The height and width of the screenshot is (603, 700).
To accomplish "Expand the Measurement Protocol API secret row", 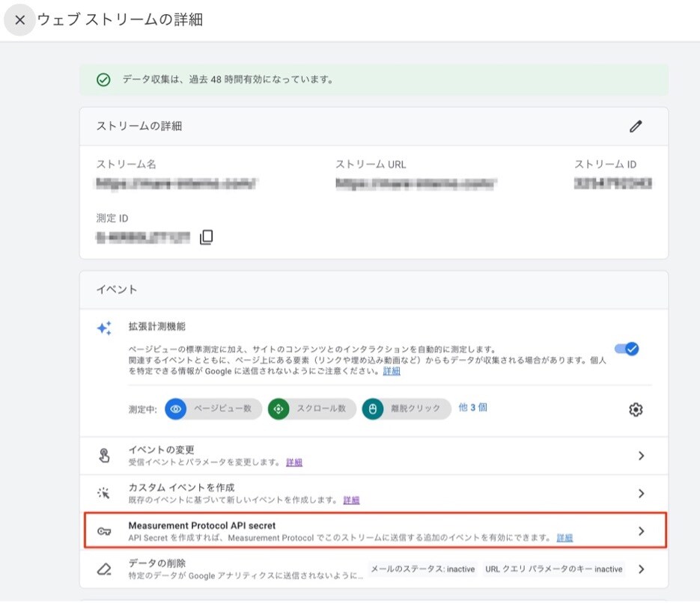I will [x=641, y=531].
